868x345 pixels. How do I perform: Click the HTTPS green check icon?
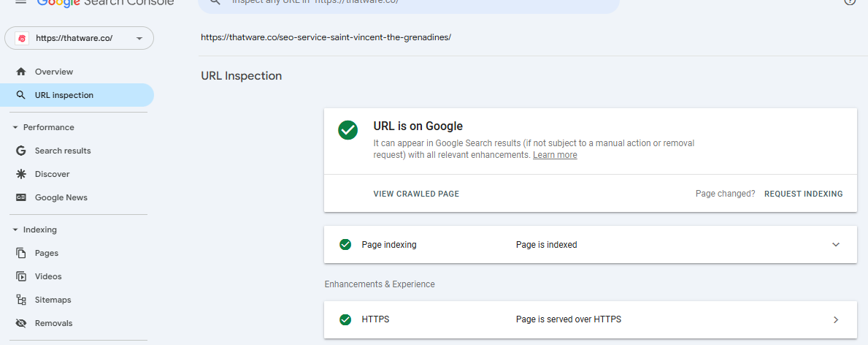(345, 319)
